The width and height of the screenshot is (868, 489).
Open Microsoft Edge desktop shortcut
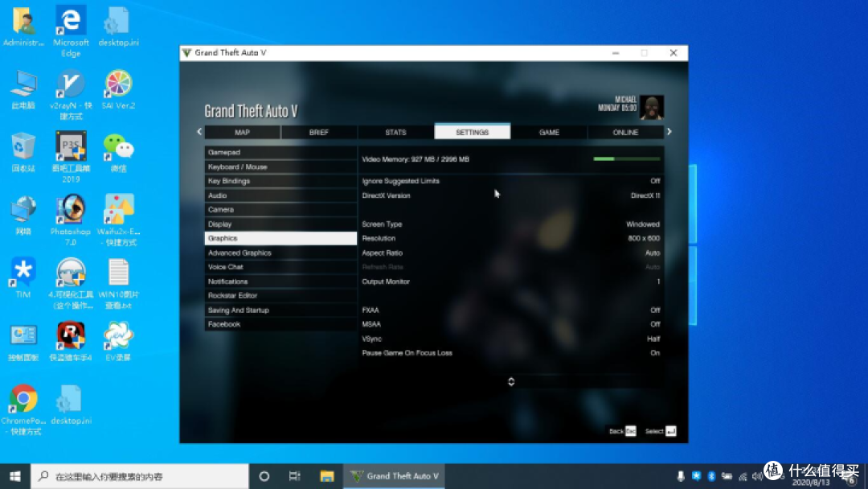[71, 31]
